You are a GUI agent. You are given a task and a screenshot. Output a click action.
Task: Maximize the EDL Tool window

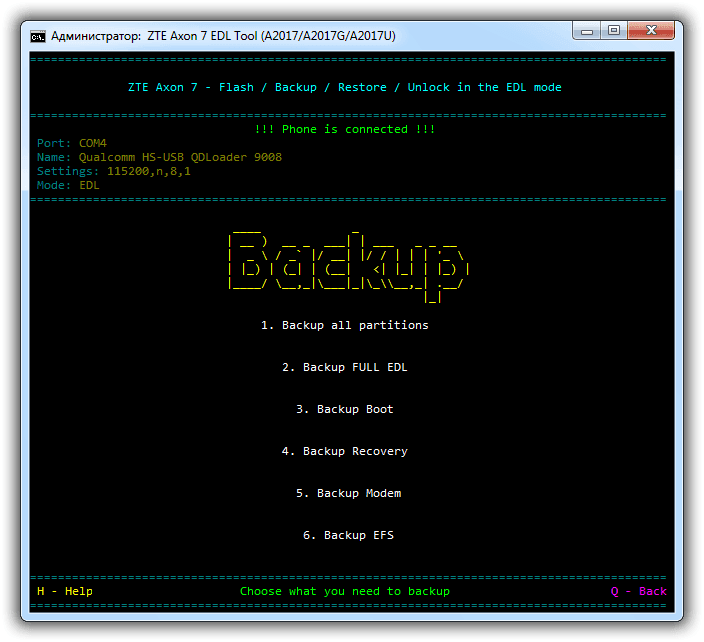click(x=614, y=31)
